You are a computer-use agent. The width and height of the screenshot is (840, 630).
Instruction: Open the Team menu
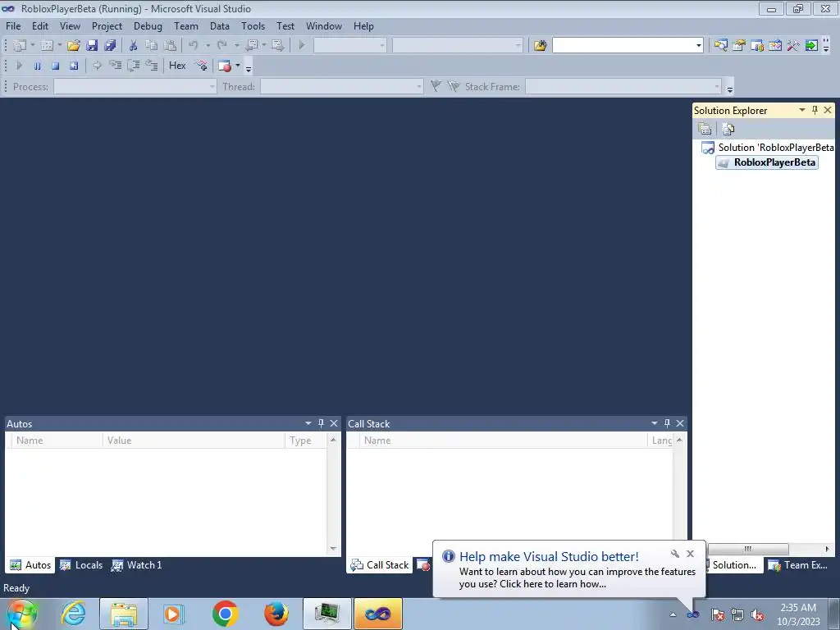[x=186, y=25]
